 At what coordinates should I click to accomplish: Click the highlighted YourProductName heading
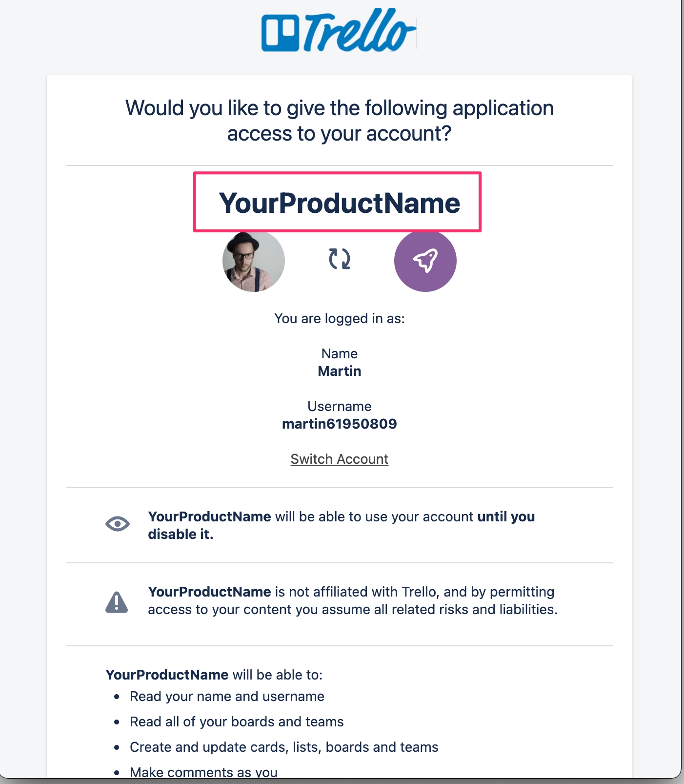click(x=339, y=203)
